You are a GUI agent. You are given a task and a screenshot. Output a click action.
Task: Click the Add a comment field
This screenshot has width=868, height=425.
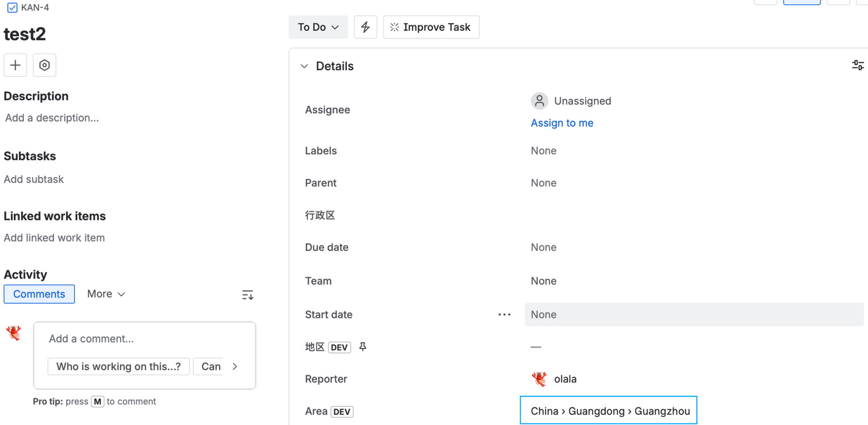tap(144, 339)
